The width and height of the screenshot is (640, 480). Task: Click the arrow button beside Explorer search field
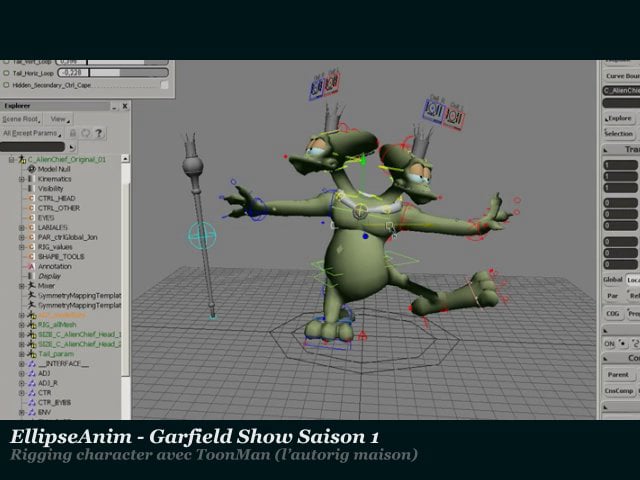[x=72, y=147]
